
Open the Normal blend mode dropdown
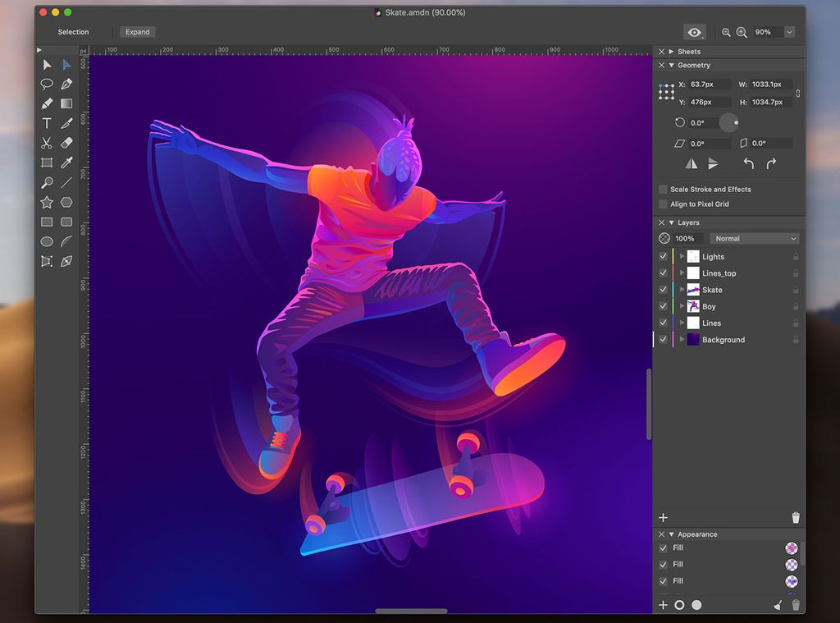point(754,238)
